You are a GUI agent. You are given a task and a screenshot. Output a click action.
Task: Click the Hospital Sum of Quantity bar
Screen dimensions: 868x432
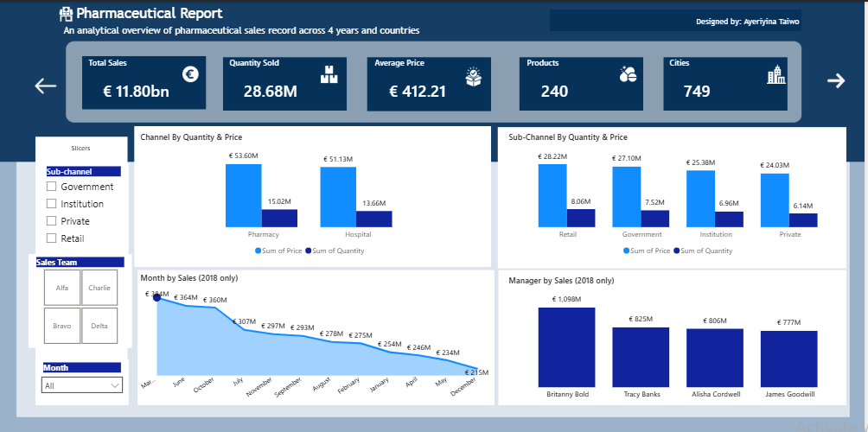374,219
